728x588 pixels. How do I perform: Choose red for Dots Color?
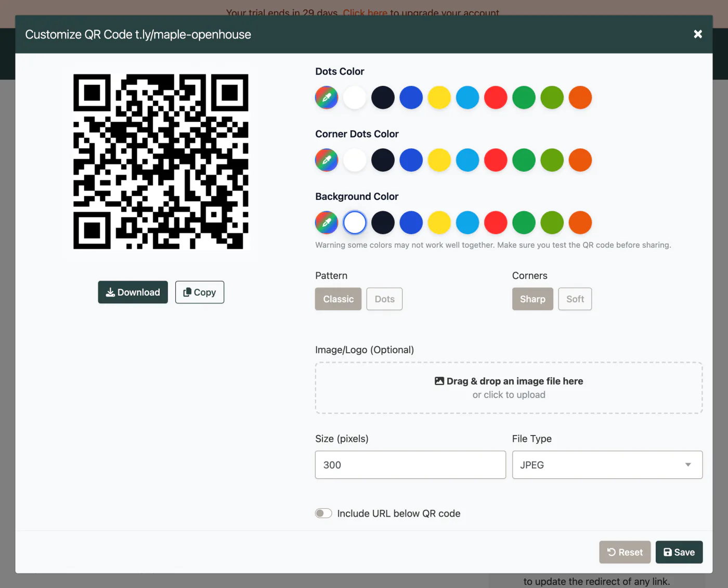pyautogui.click(x=496, y=97)
